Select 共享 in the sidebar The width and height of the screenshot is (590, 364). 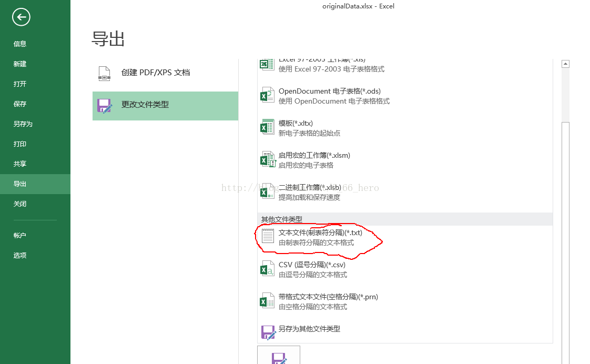(x=20, y=164)
